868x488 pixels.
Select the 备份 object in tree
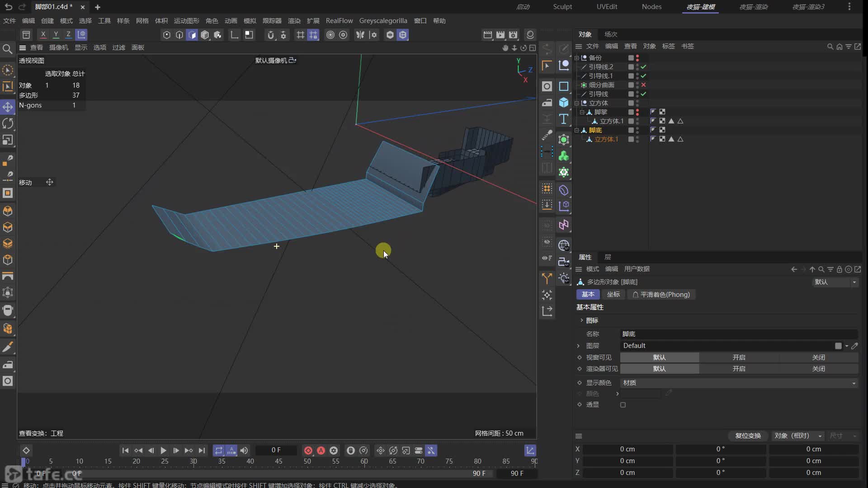click(595, 58)
